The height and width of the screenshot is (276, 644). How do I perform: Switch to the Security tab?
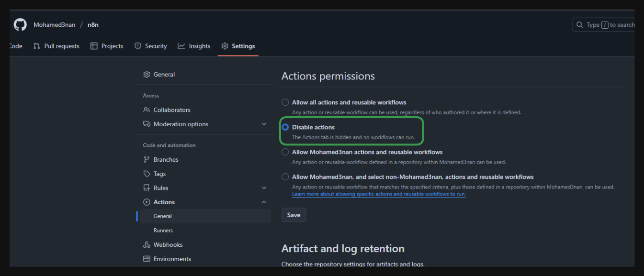[151, 46]
